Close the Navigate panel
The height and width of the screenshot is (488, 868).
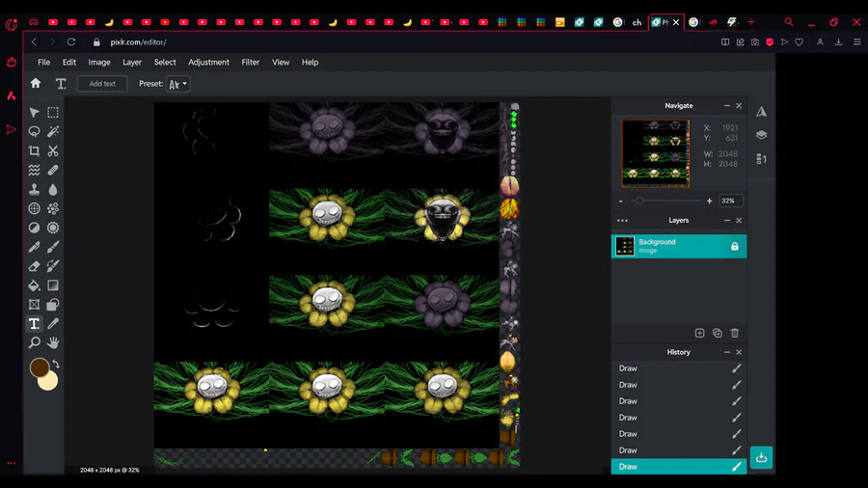click(x=739, y=106)
